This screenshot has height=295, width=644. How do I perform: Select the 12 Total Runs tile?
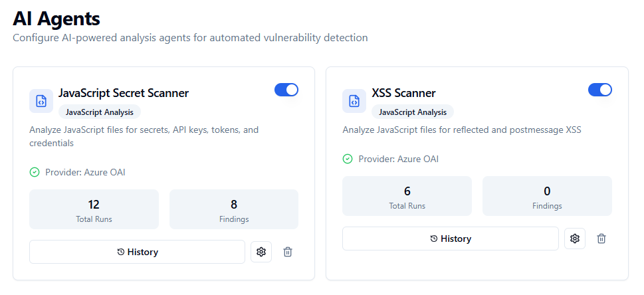(x=94, y=209)
